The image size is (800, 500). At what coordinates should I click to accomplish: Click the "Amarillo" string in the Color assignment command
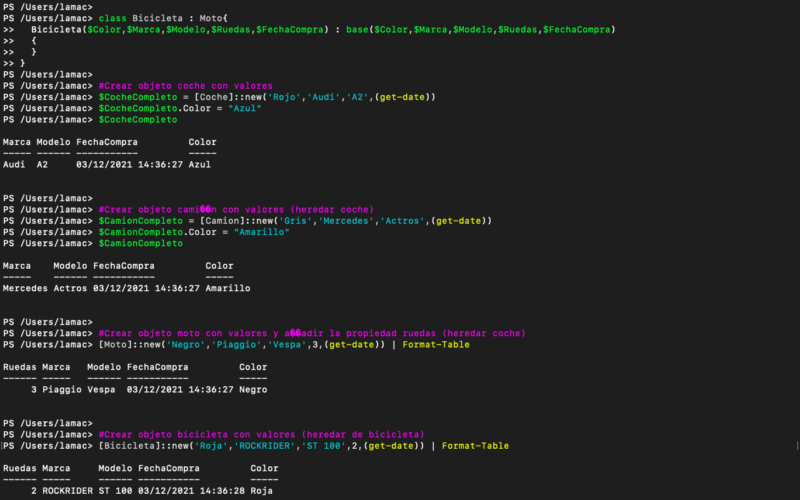pos(262,231)
